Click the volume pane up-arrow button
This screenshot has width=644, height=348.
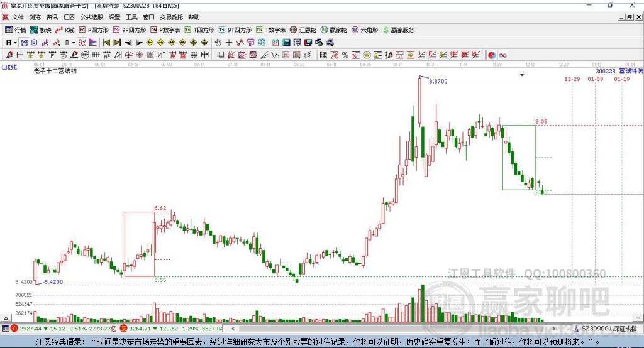tap(6, 318)
